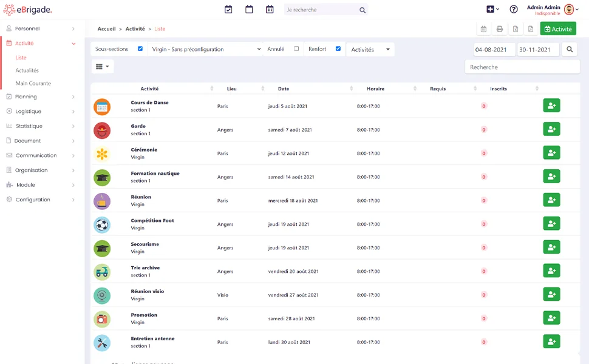Image resolution: width=589 pixels, height=364 pixels.
Task: Register on Cours de Danse activity
Action: 551,106
